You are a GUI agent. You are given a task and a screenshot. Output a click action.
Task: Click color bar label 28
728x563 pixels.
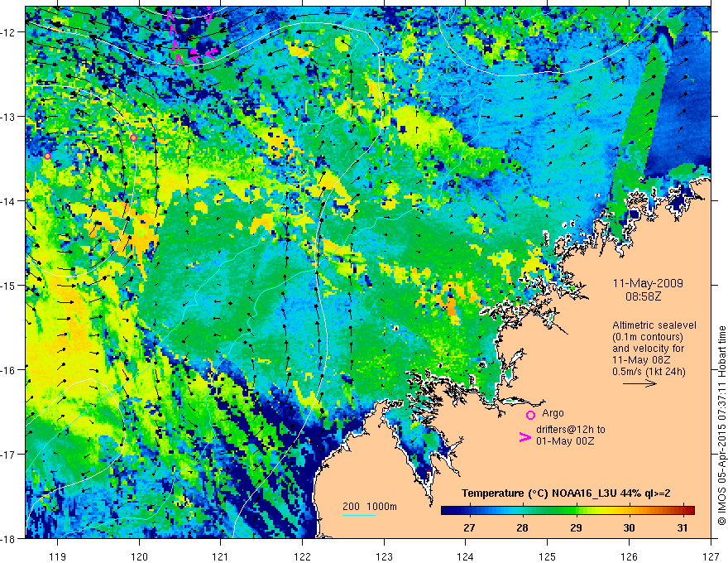pyautogui.click(x=522, y=528)
